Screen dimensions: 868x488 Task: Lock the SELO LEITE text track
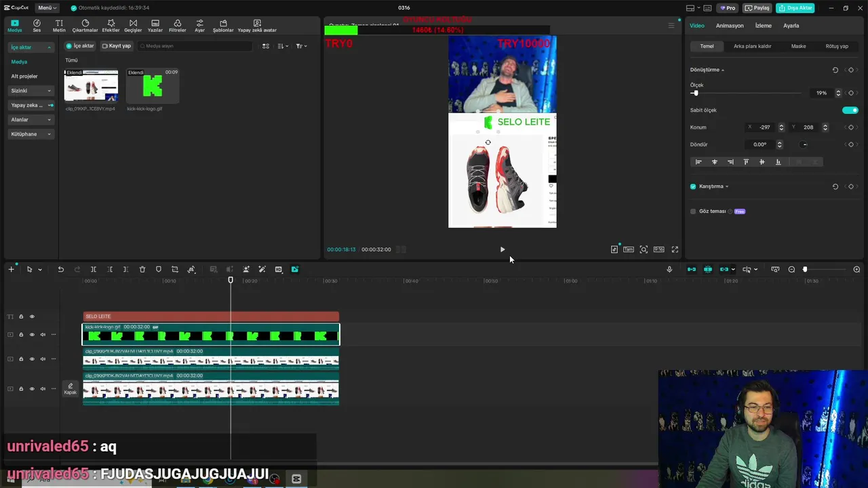[x=21, y=317]
